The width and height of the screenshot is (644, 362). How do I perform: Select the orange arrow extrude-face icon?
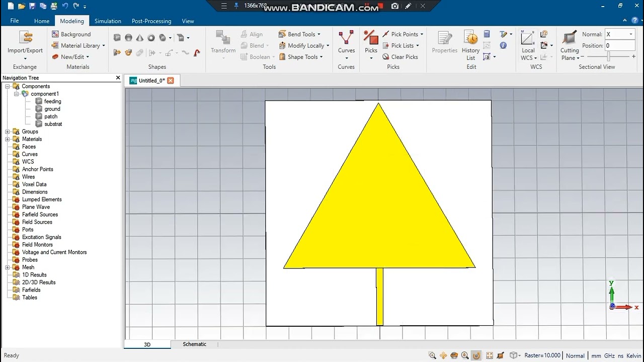tap(117, 52)
